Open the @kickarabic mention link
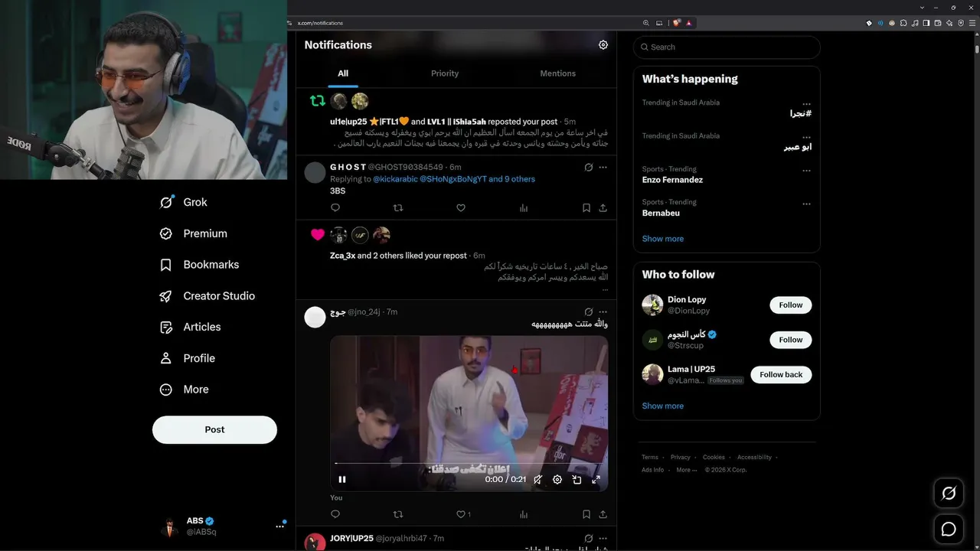The width and height of the screenshot is (980, 551). (x=395, y=179)
